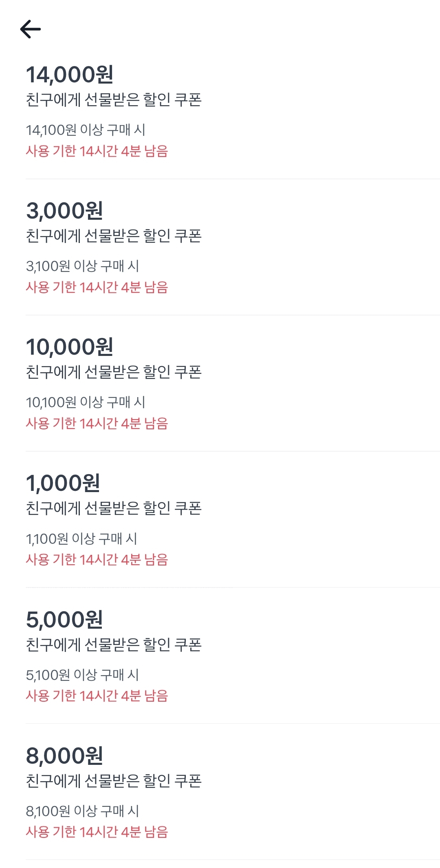Select the 14,000원 coupon amount heading

pos(70,75)
